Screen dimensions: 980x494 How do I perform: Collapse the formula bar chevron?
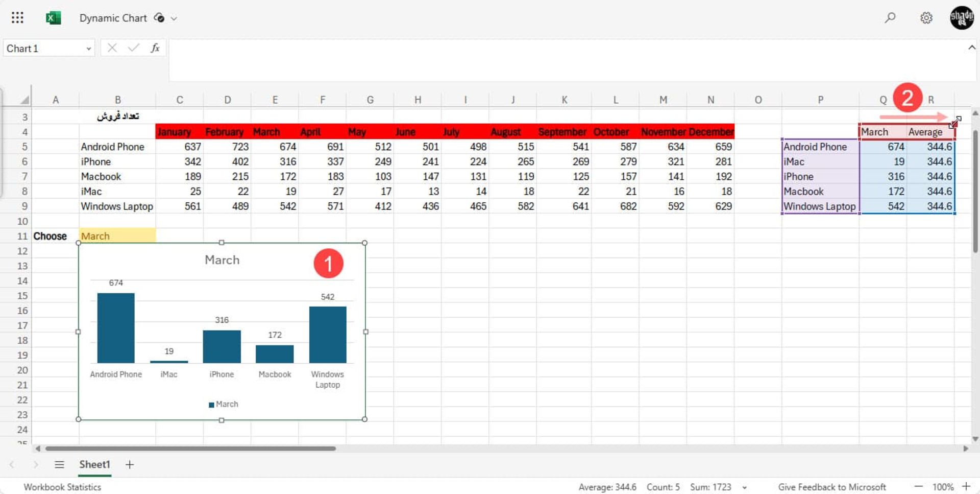pos(971,48)
